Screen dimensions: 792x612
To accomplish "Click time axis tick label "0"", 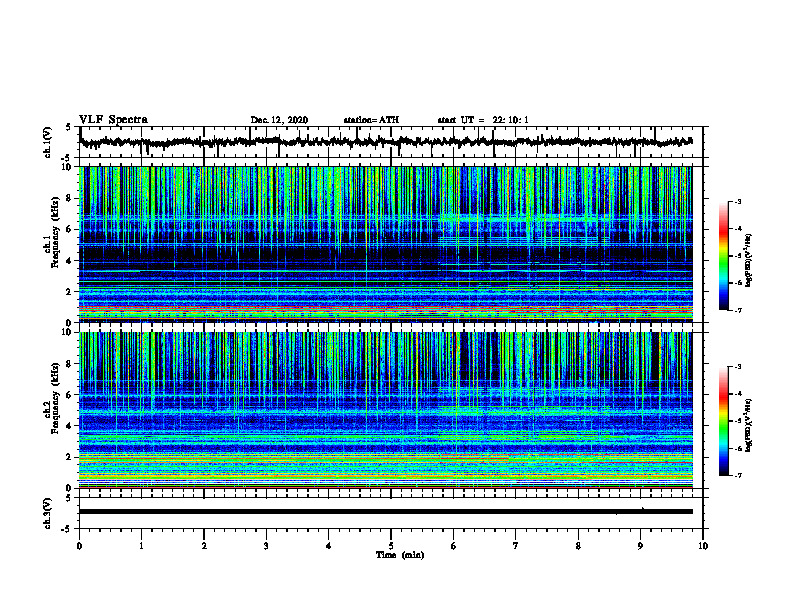I will tap(79, 546).
